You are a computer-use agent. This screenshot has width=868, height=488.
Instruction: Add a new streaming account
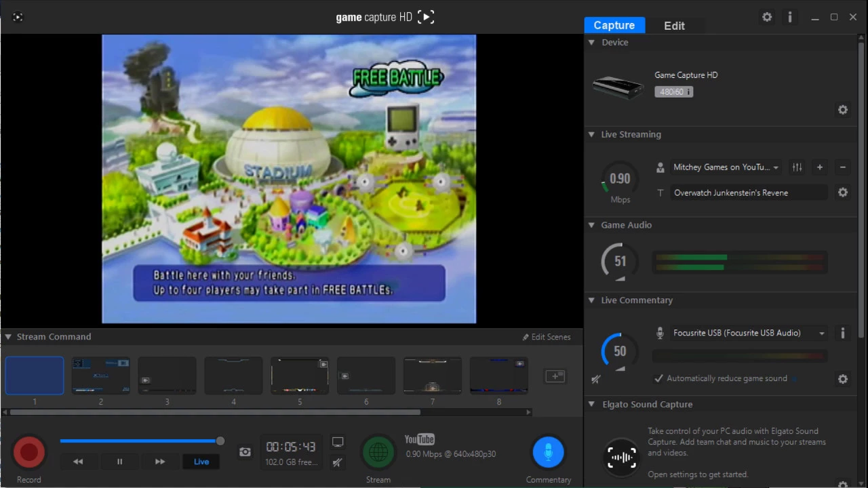(820, 167)
